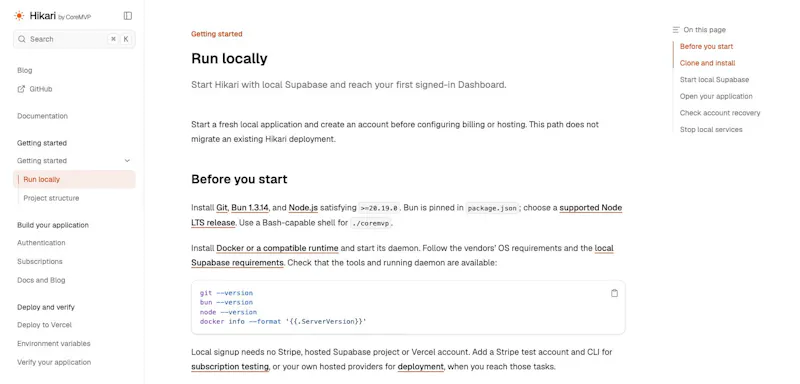Screen dimensions: 800x384
Task: Open Authentication docs page
Action: (41, 243)
